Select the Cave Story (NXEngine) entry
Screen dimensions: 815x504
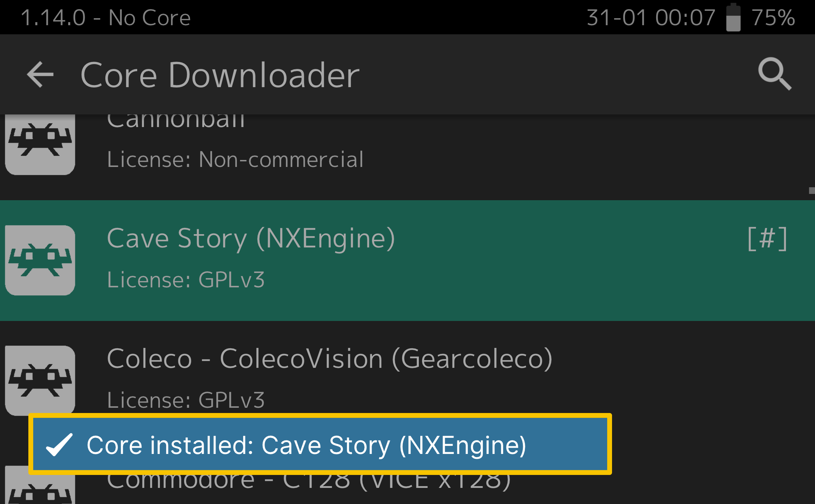click(x=407, y=260)
